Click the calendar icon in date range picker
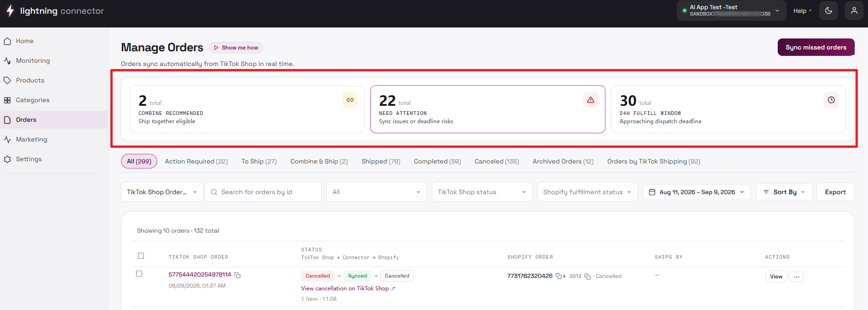Screen dimensions: 868x310 652,192
